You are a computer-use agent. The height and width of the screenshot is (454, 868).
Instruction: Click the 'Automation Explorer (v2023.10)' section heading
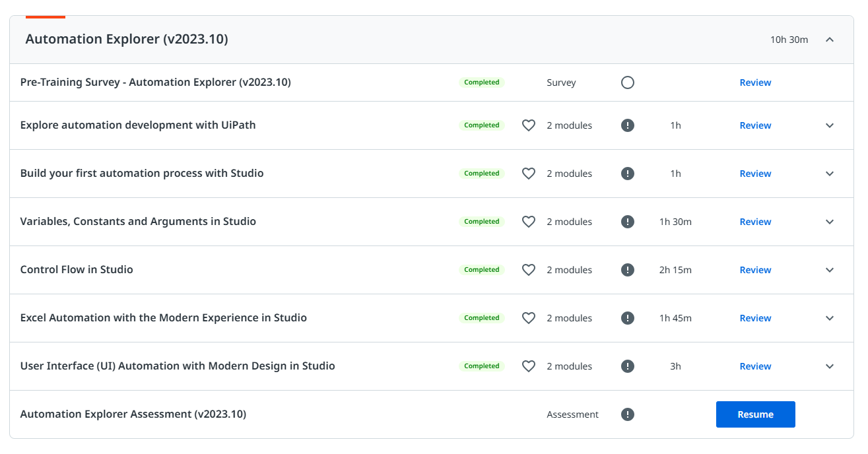coord(127,40)
